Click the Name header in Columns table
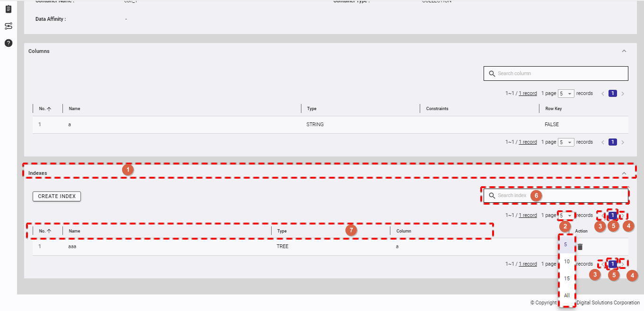This screenshot has height=311, width=644. (x=74, y=109)
